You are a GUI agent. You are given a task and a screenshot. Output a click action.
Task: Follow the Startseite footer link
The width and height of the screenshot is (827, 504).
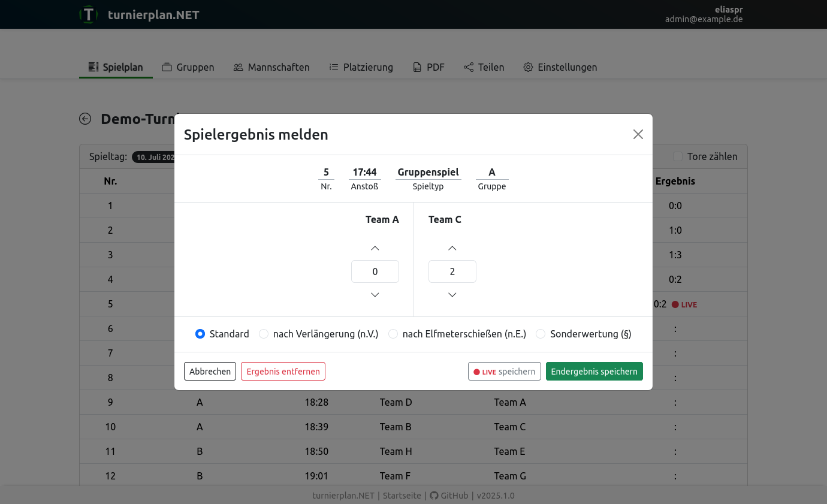(402, 496)
